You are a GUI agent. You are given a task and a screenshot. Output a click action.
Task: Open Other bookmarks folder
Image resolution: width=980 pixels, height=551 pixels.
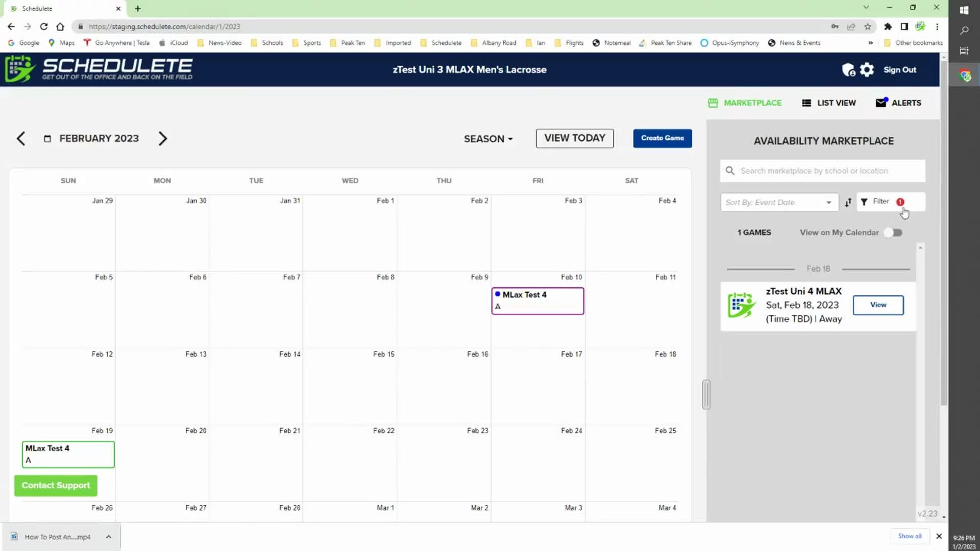click(913, 43)
